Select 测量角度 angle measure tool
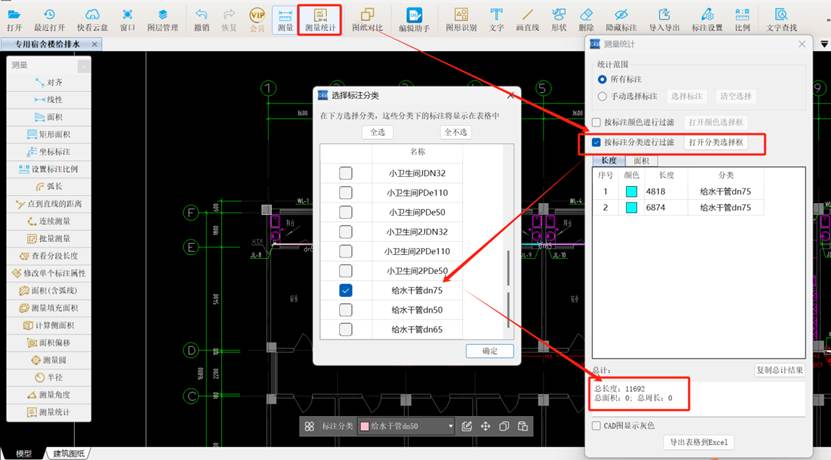Image resolution: width=831 pixels, height=460 pixels. tap(49, 395)
